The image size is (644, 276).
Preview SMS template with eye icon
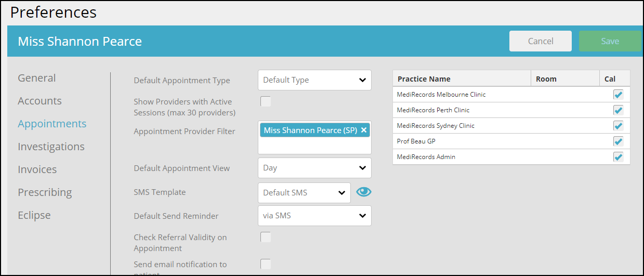pyautogui.click(x=364, y=192)
